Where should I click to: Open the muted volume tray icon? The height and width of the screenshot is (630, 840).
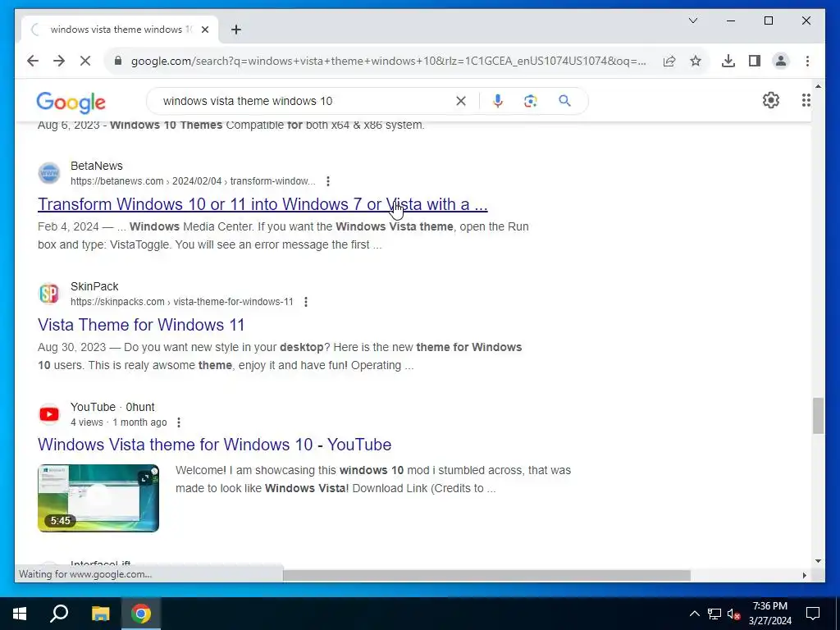click(733, 614)
